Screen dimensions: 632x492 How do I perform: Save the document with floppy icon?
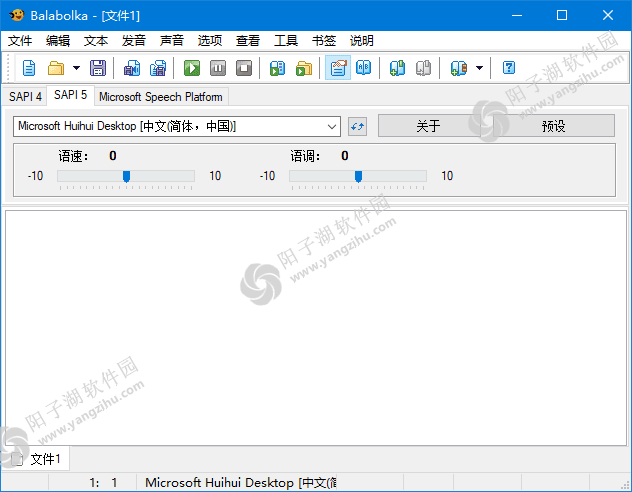point(98,68)
